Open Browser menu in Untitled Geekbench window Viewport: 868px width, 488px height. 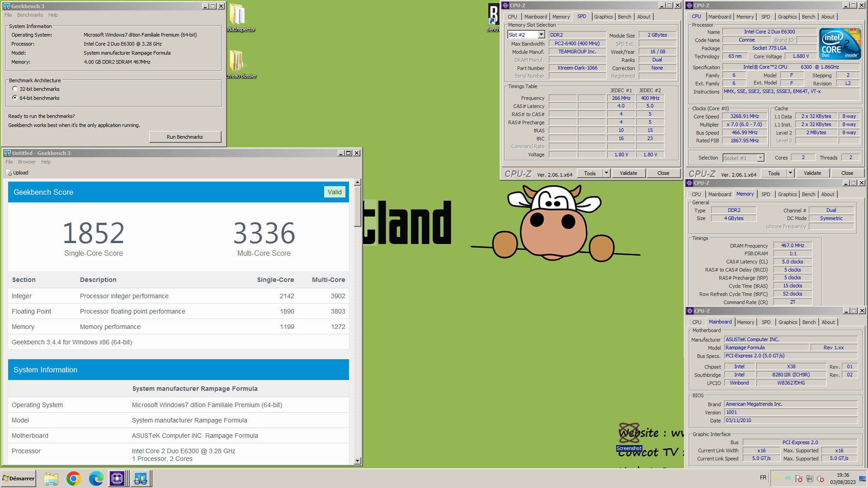(27, 162)
